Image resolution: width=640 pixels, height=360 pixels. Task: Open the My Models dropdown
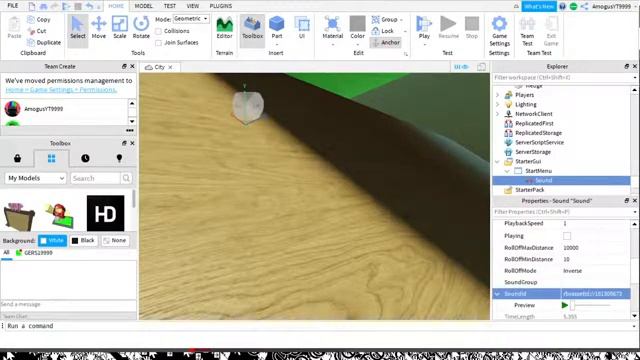pyautogui.click(x=36, y=178)
